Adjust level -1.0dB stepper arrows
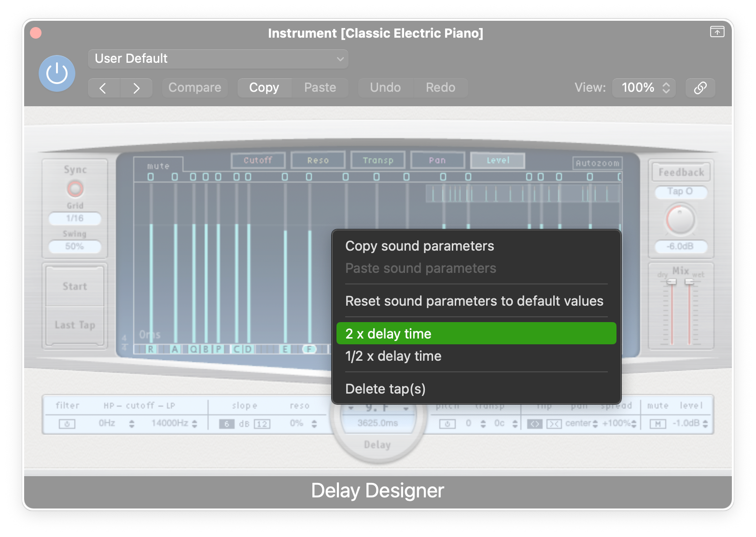The image size is (756, 537). 705,424
